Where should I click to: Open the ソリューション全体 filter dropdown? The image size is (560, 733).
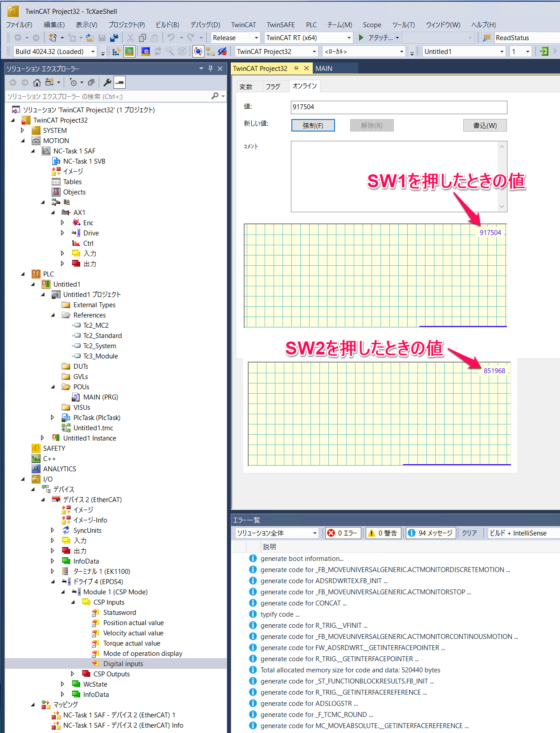click(x=315, y=533)
